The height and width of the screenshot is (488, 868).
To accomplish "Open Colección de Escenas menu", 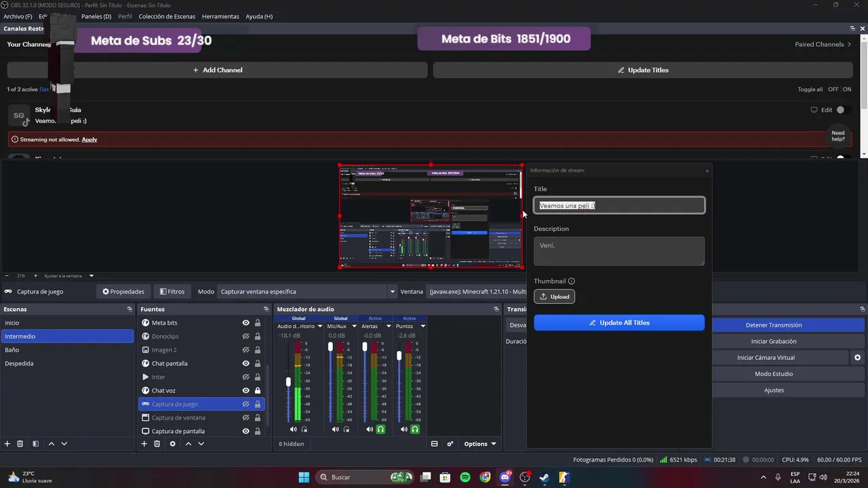I will tap(167, 16).
